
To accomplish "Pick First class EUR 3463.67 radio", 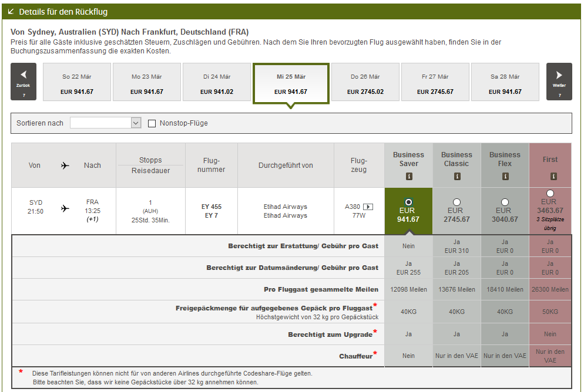I will 550,193.
